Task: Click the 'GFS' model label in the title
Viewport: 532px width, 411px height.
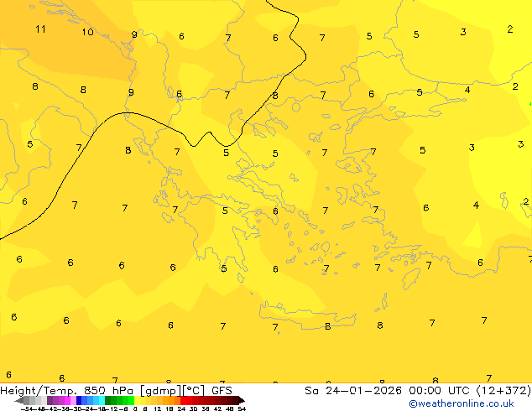Action: click(222, 391)
